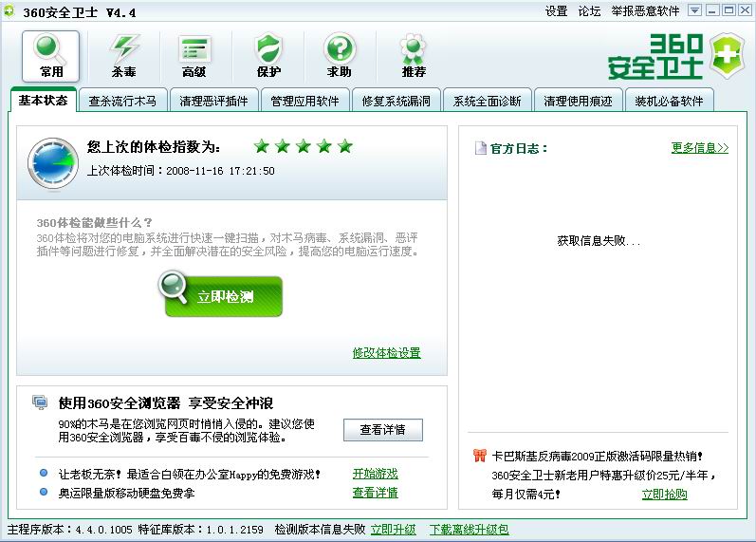Select the 常用 magnifier toolbar icon
756x542 pixels.
click(50, 55)
